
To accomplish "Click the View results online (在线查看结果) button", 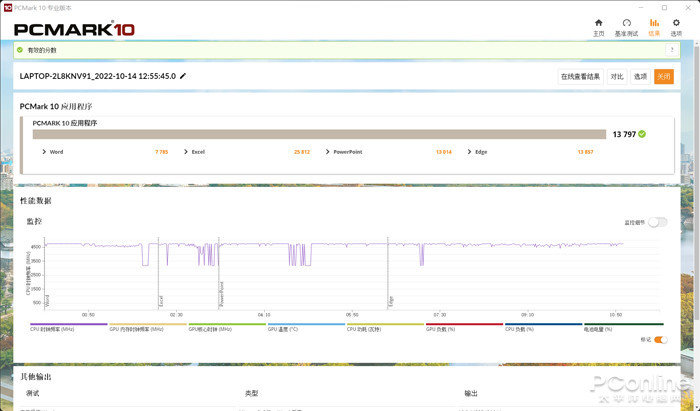I will [580, 76].
